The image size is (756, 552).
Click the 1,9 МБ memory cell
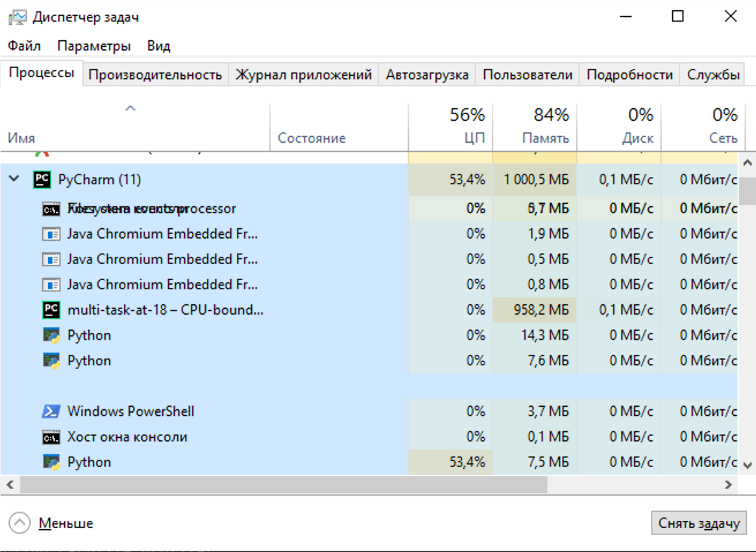coord(535,234)
